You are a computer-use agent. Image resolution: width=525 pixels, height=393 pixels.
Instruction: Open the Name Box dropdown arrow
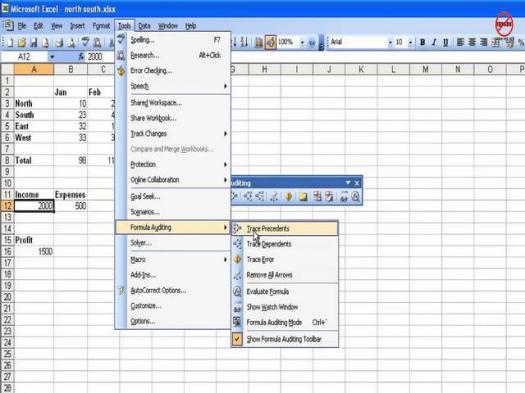52,57
